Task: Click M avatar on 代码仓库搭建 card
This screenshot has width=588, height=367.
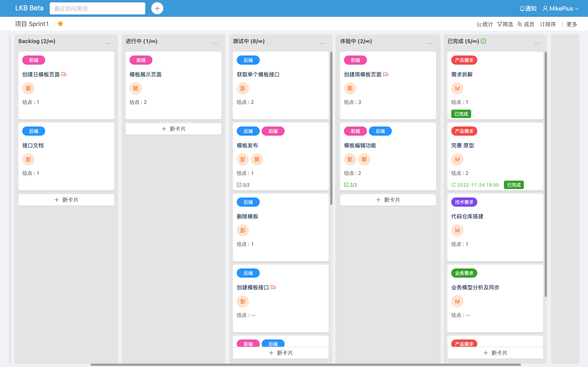Action: 457,230
